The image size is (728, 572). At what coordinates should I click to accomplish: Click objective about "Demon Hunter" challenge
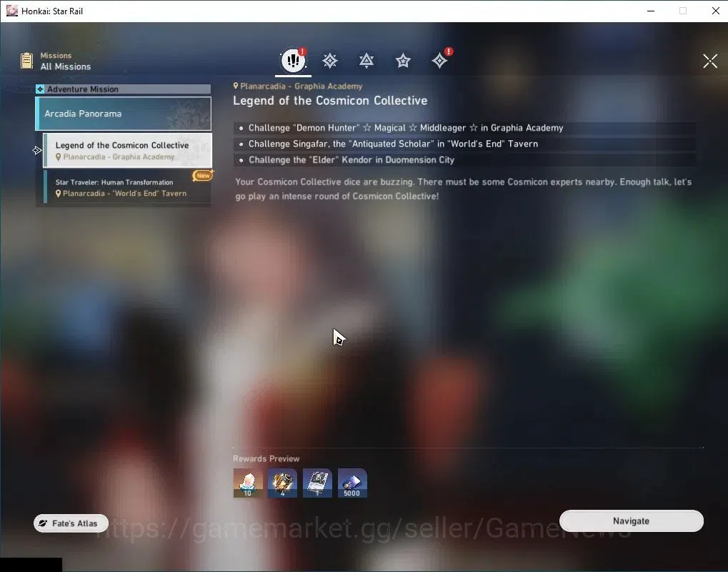pos(464,128)
